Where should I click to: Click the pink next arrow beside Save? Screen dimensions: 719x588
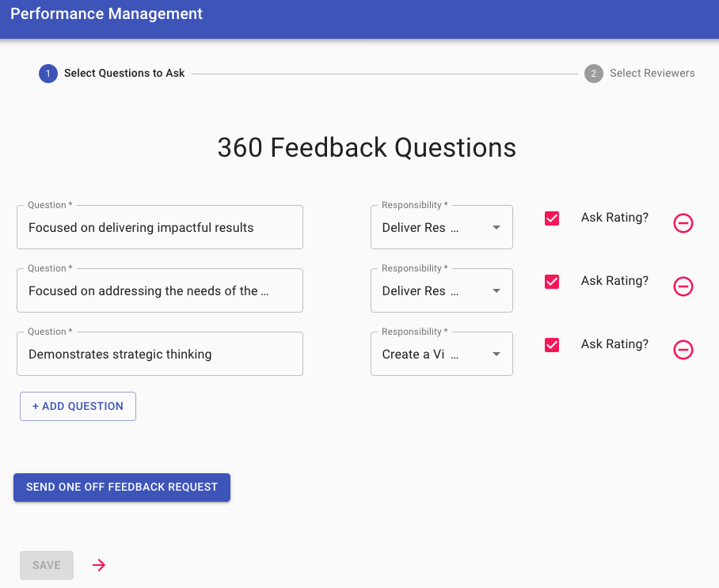(99, 565)
